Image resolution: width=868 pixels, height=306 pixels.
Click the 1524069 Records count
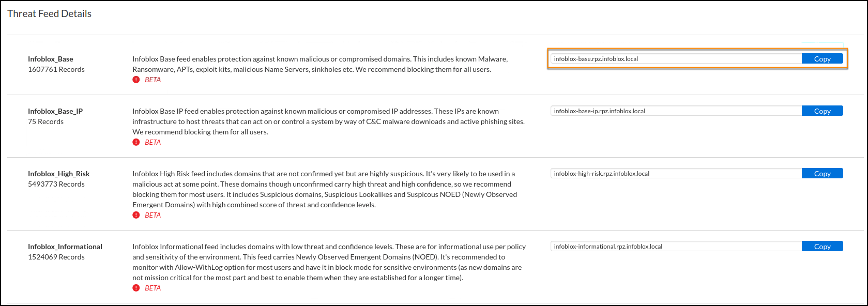point(56,257)
